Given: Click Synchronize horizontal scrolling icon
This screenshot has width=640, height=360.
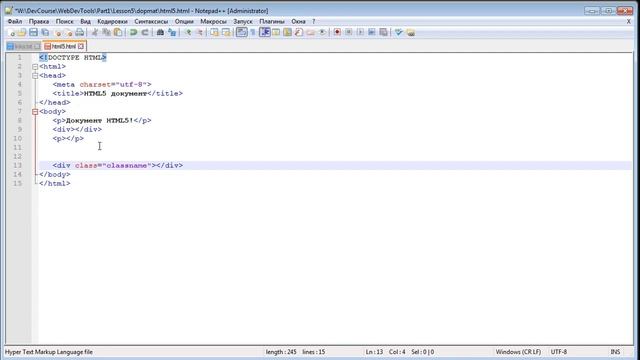Looking at the screenshot, I should [226, 32].
